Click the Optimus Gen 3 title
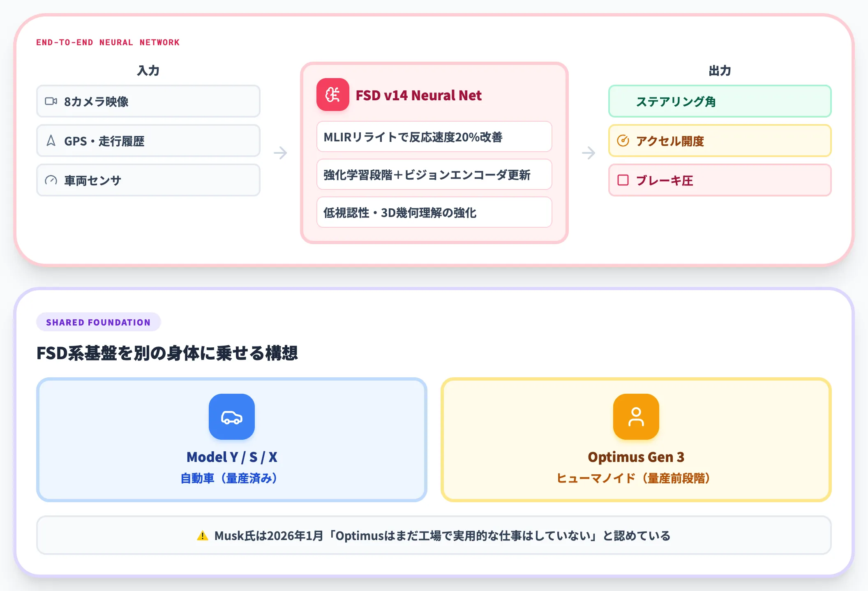 click(636, 457)
